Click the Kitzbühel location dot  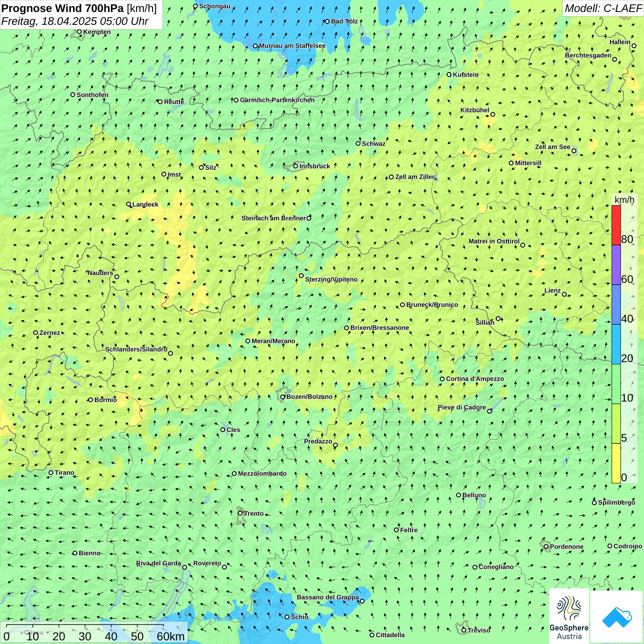click(x=493, y=115)
